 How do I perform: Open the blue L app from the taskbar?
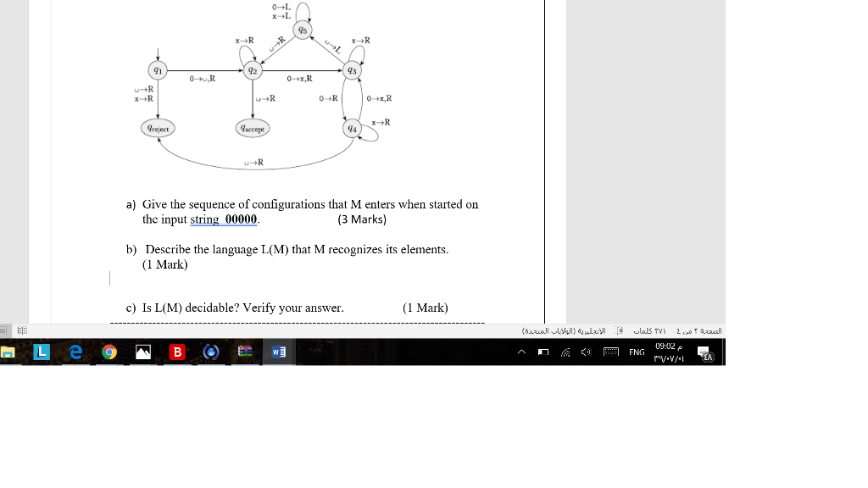(x=41, y=351)
